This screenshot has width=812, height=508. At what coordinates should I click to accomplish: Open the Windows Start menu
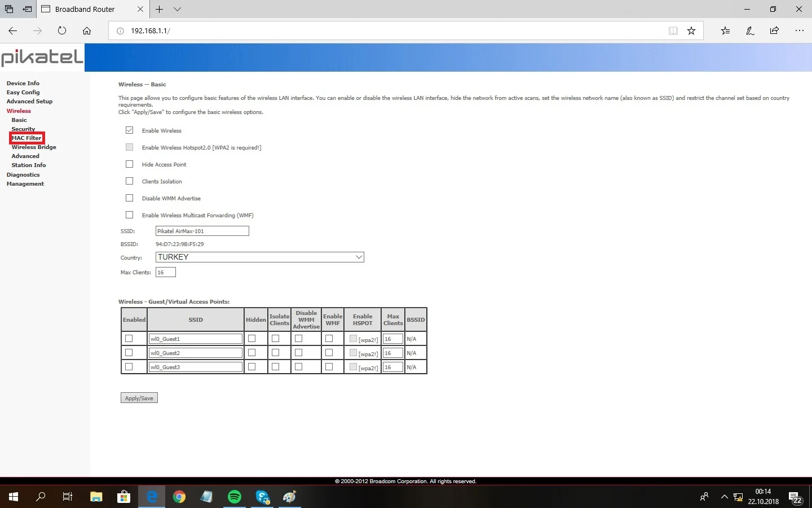14,497
